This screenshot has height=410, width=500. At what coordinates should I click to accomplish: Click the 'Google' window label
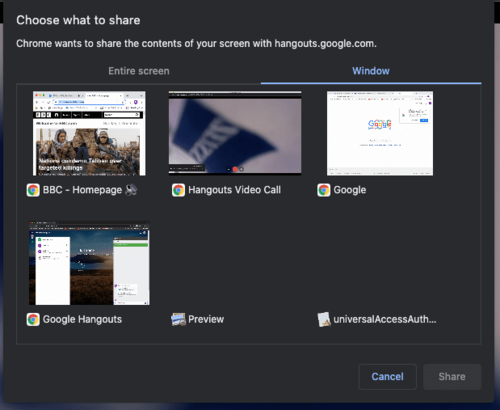click(x=350, y=190)
